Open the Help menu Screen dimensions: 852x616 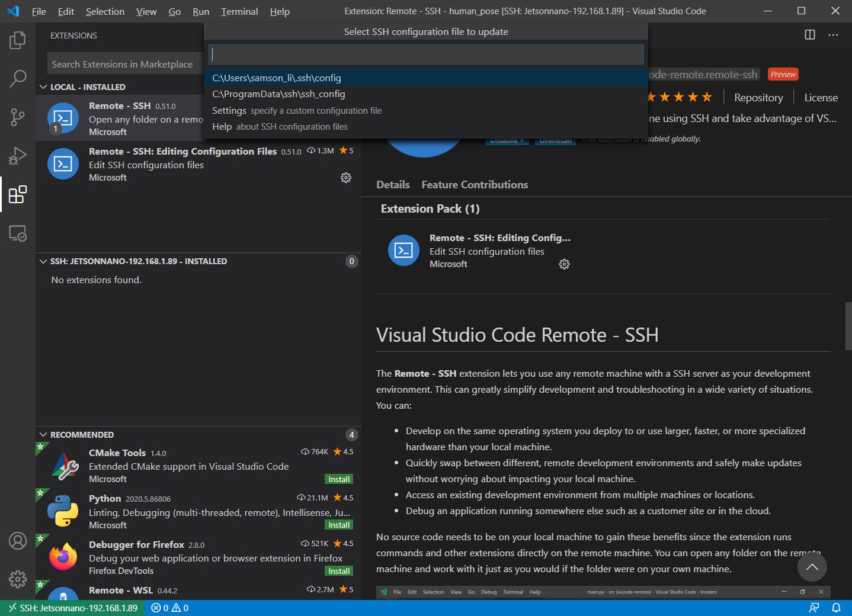coord(280,11)
